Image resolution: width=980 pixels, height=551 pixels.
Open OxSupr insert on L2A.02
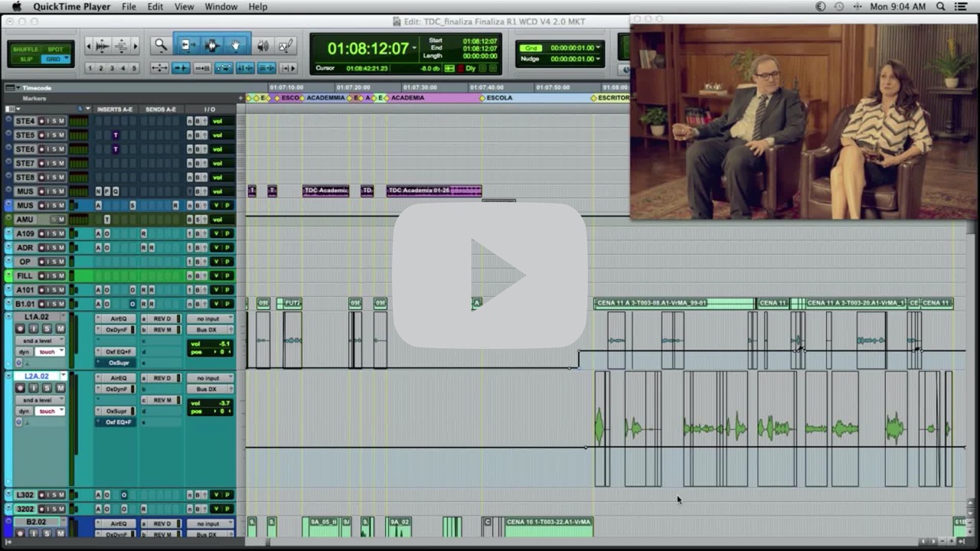pos(116,411)
